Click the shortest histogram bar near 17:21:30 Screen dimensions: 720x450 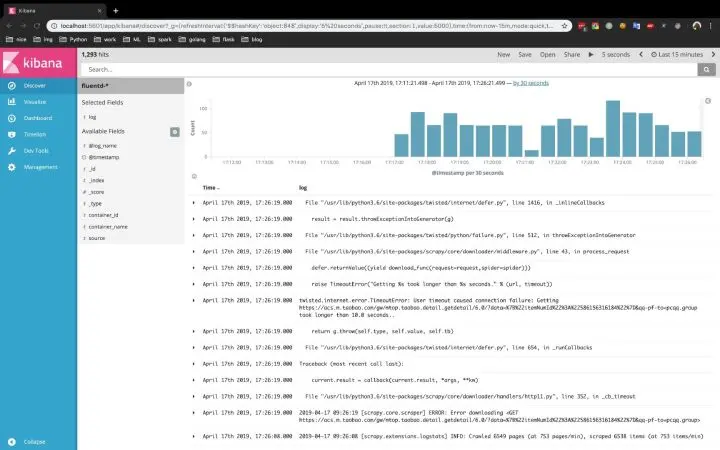click(531, 153)
